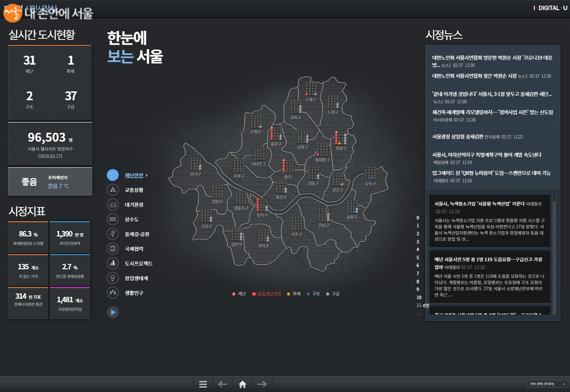Screen dimensions: 570x392
Task: Expand the chevron below number 11
Action: [418, 314]
